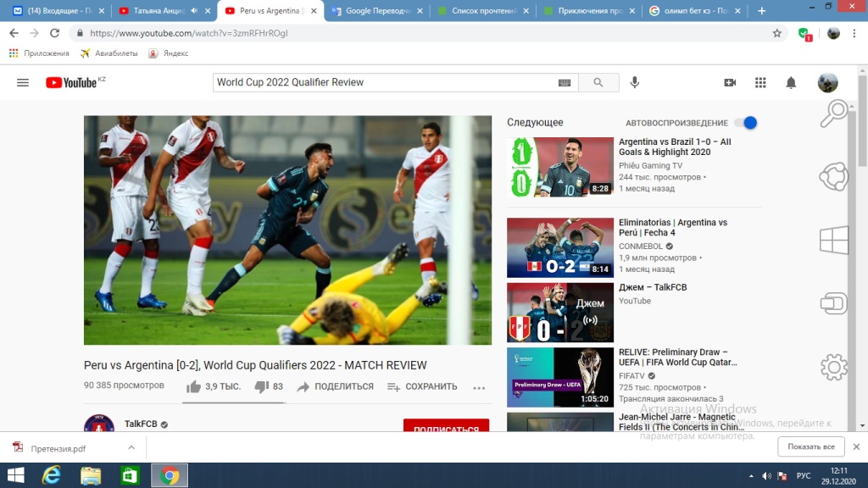This screenshot has height=488, width=868.
Task: Open volume control in system tray
Action: [x=766, y=476]
